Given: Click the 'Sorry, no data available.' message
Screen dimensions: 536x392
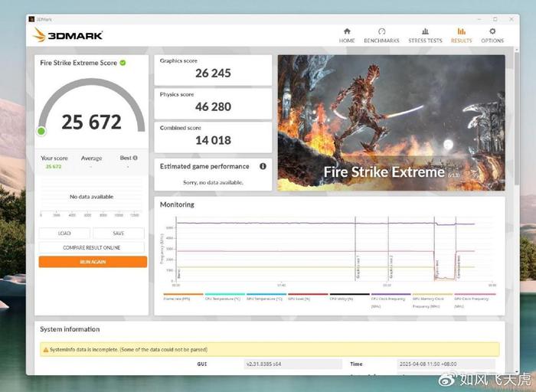Looking at the screenshot, I should click(213, 182).
